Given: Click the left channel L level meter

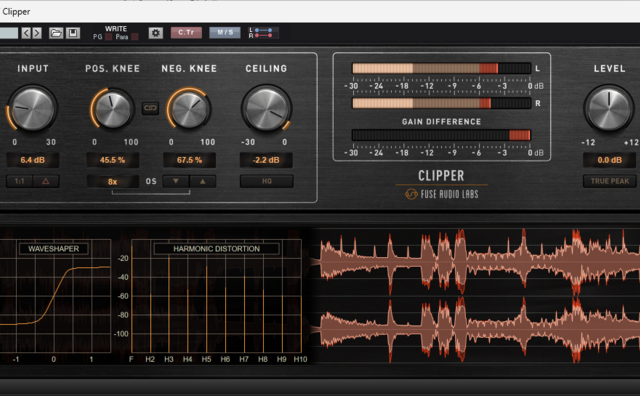Looking at the screenshot, I should click(x=441, y=68).
